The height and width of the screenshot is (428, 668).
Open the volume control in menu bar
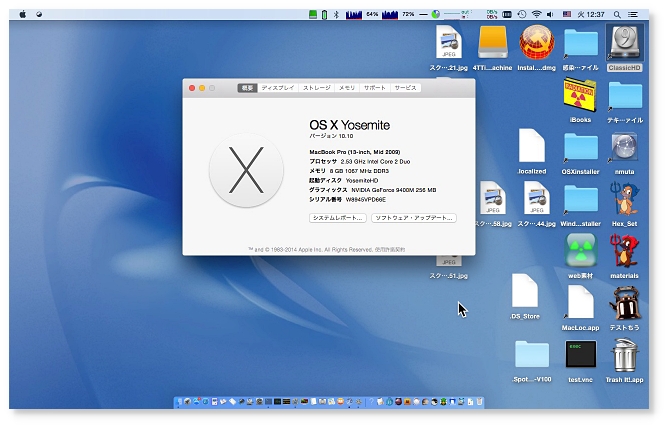551,14
